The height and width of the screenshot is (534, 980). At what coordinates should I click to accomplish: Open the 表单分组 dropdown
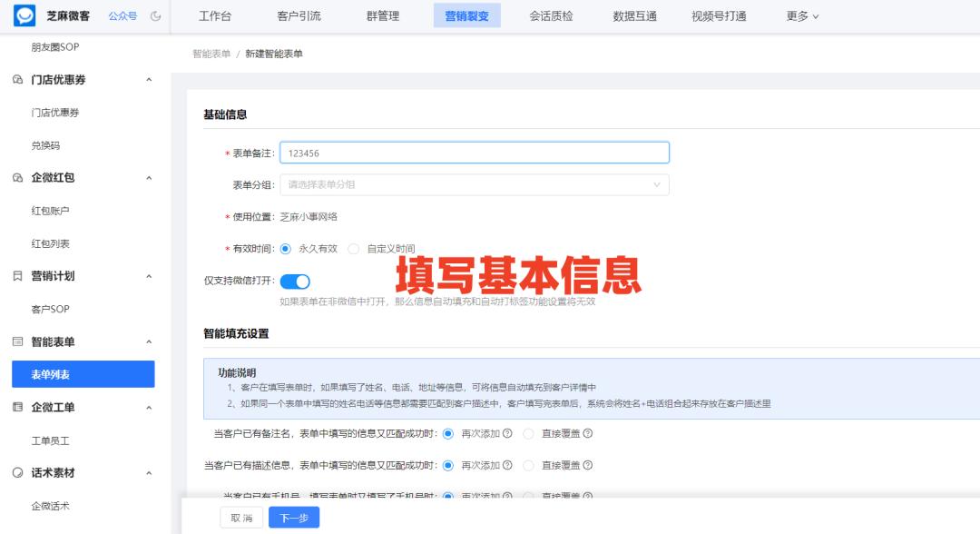[472, 184]
